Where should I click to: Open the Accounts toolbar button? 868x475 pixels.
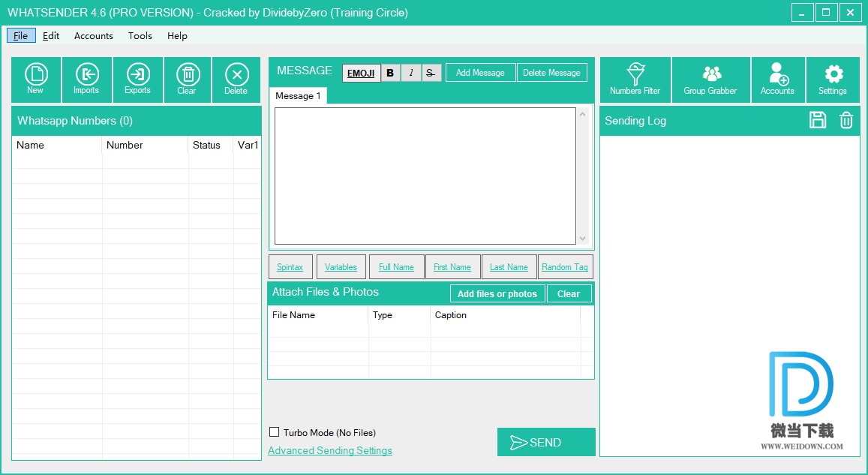pos(778,80)
